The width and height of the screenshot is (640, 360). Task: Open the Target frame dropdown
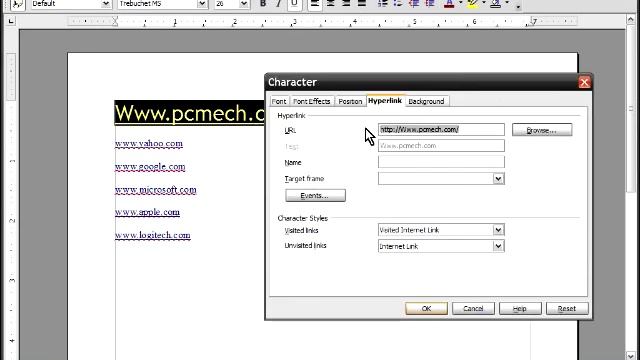[x=498, y=178]
